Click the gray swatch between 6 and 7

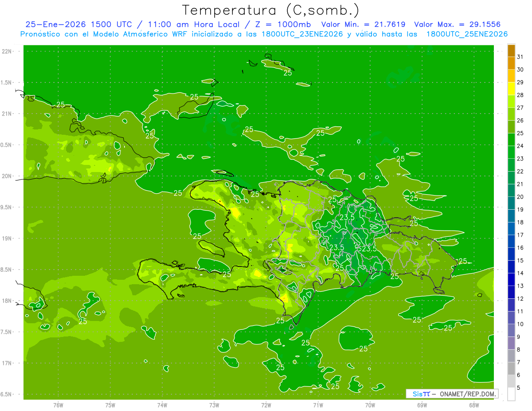click(x=511, y=368)
